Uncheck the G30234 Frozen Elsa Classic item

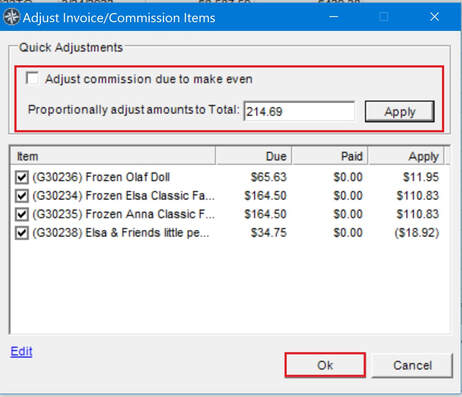click(22, 196)
